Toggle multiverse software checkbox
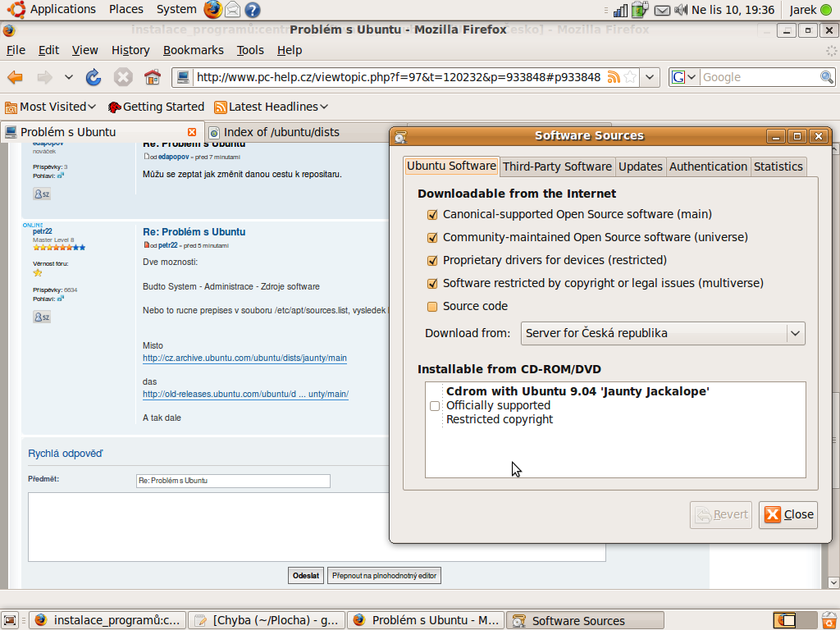This screenshot has height=630, width=840. pos(432,283)
